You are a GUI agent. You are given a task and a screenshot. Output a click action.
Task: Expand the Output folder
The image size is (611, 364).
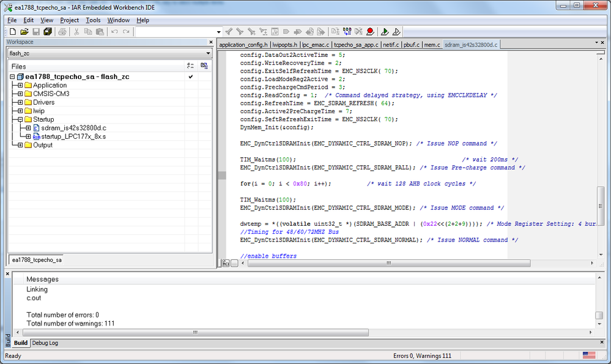pyautogui.click(x=20, y=145)
